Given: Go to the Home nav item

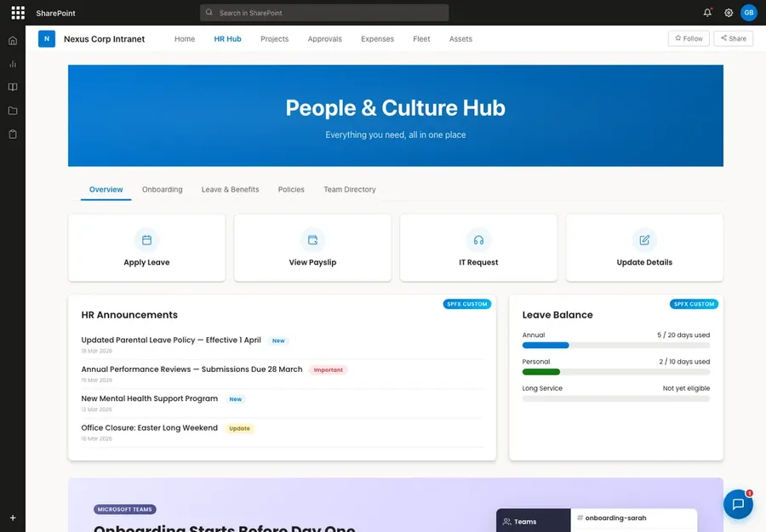Looking at the screenshot, I should click(185, 38).
